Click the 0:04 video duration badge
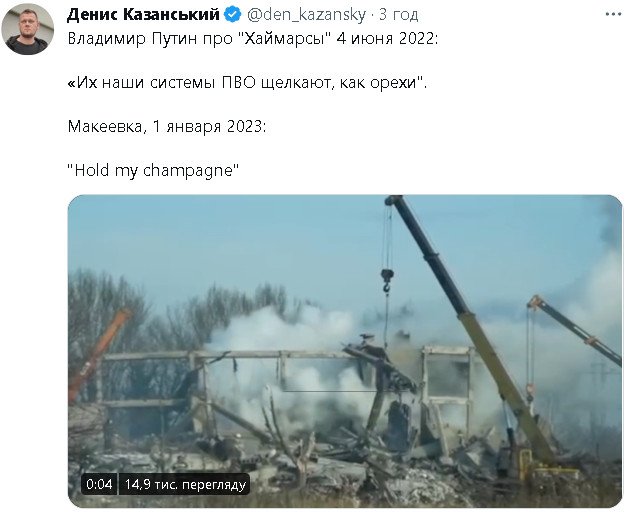This screenshot has height=515, width=638. click(x=99, y=484)
